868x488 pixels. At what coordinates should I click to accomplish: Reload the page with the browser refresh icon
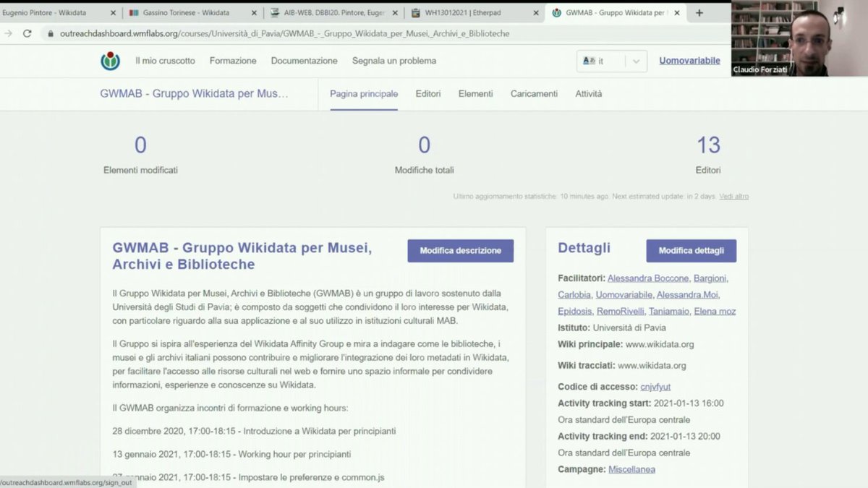27,33
